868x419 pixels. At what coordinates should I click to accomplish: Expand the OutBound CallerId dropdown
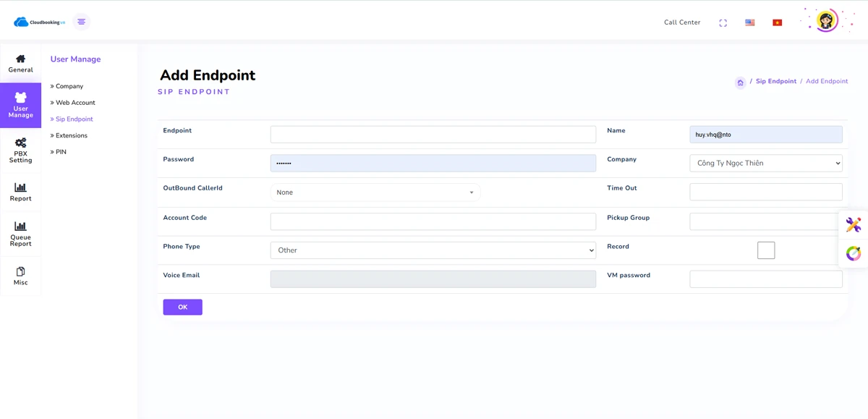[375, 192]
